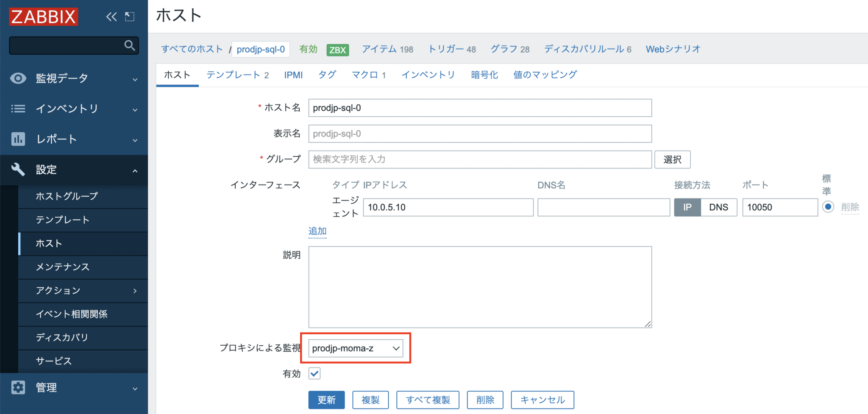This screenshot has height=414, width=868.
Task: Click the DNS名 input field
Action: click(604, 207)
